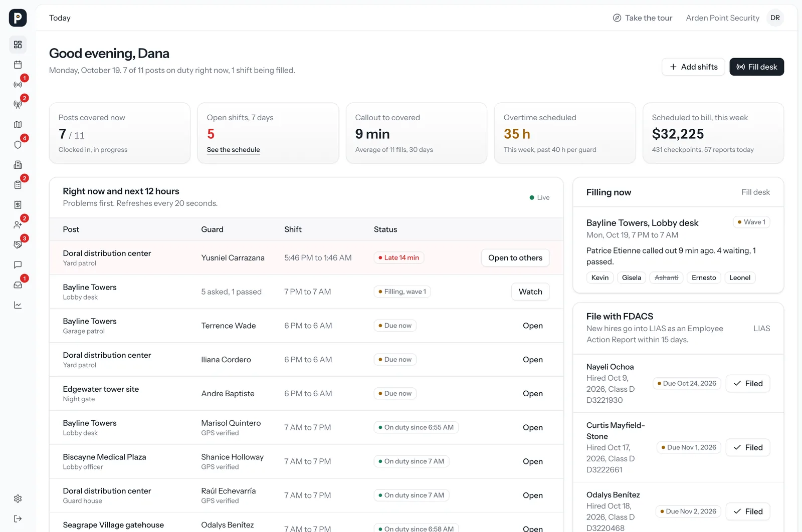Open the shield icon in sidebar
The width and height of the screenshot is (802, 532).
(x=18, y=145)
